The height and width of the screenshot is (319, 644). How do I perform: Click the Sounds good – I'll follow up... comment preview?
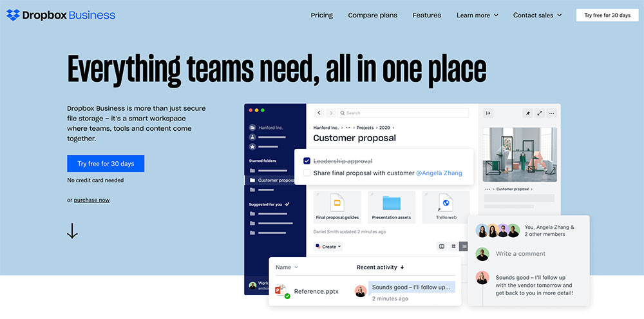coord(411,287)
